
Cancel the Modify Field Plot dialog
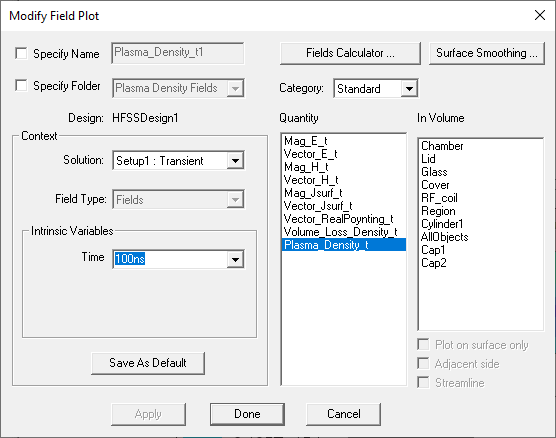[344, 414]
